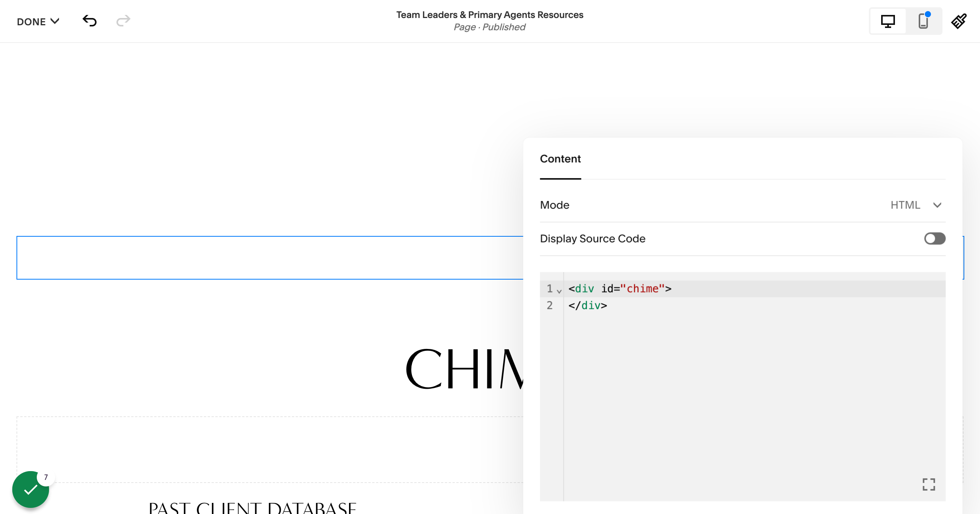This screenshot has height=514, width=980.
Task: Click the redo arrow icon
Action: coord(123,21)
